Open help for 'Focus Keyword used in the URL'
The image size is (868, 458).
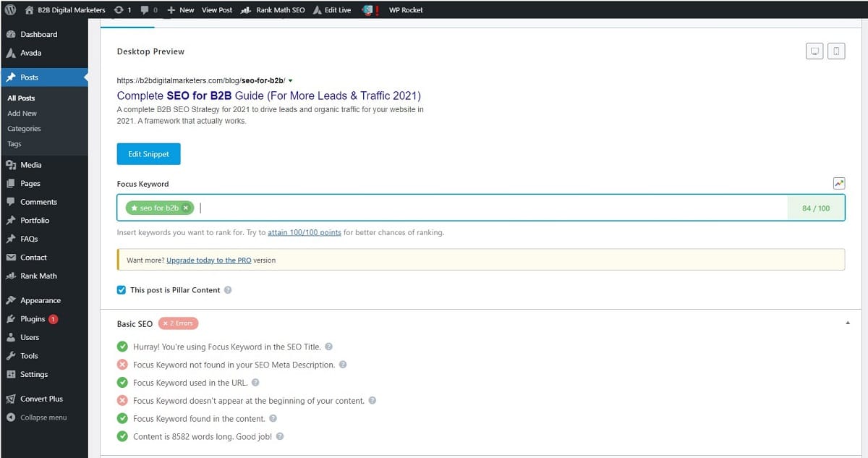point(255,383)
